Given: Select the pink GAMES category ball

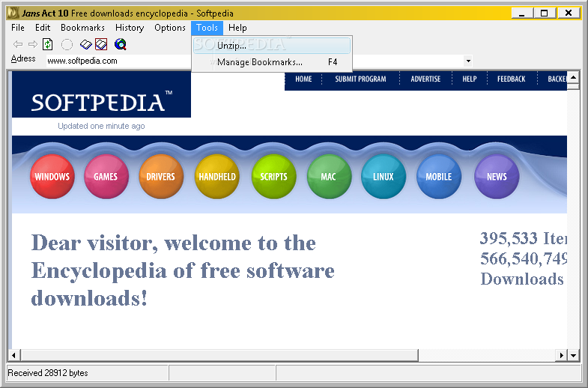Looking at the screenshot, I should tap(106, 176).
